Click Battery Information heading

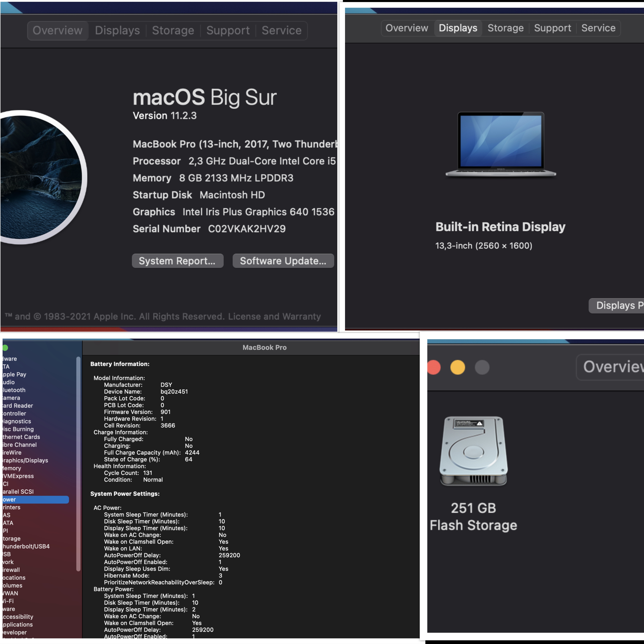tap(120, 364)
